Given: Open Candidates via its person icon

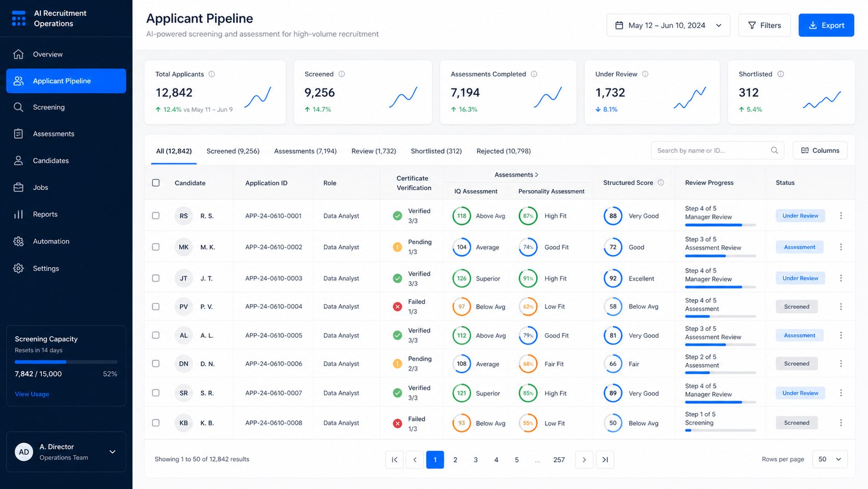Looking at the screenshot, I should tap(19, 161).
